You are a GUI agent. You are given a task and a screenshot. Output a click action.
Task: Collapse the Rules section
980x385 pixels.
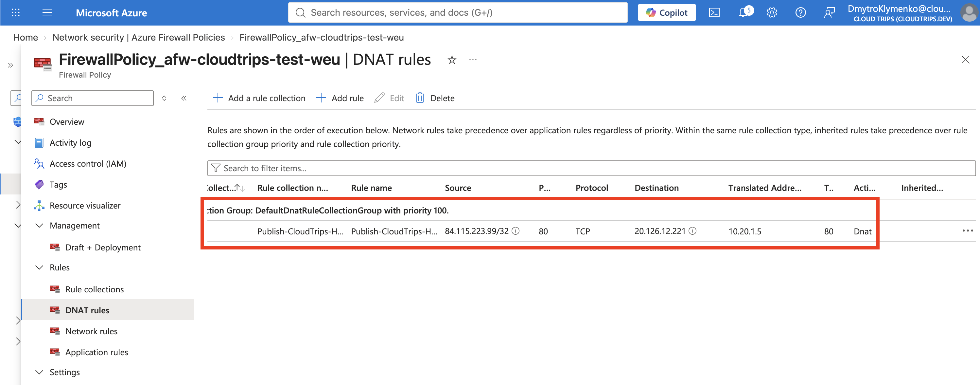tap(39, 268)
